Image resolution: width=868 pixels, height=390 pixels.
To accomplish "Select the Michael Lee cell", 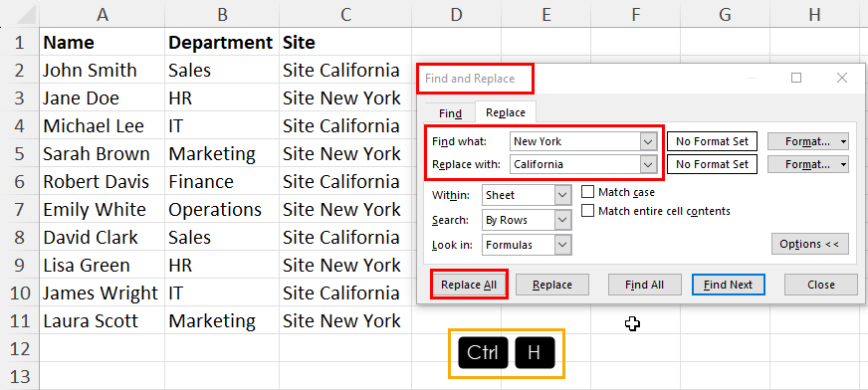I will 102,125.
